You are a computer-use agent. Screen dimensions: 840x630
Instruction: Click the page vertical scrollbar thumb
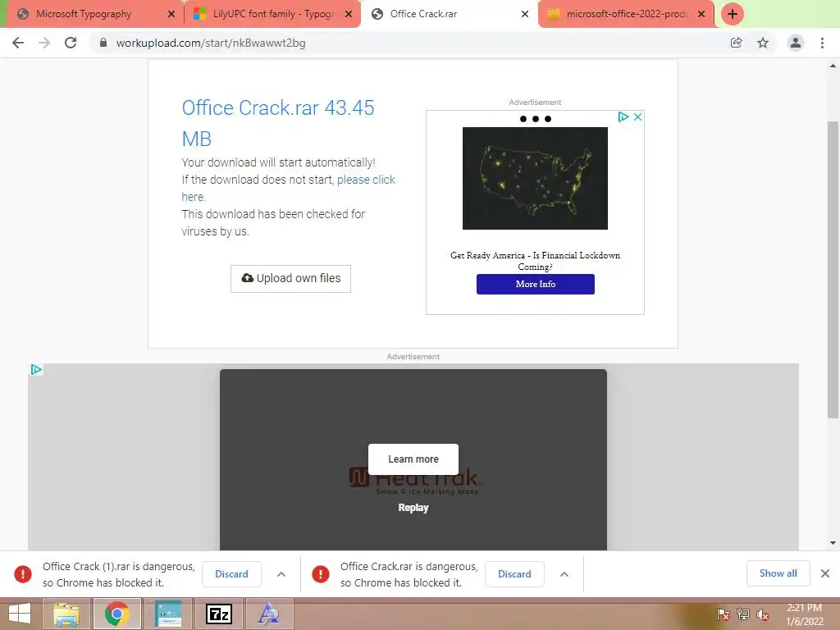pos(833,269)
